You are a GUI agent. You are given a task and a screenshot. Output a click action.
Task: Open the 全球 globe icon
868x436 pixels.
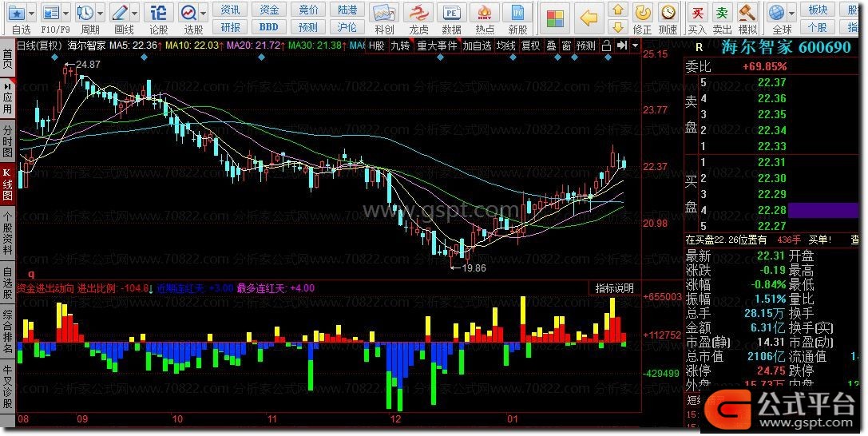pos(777,12)
